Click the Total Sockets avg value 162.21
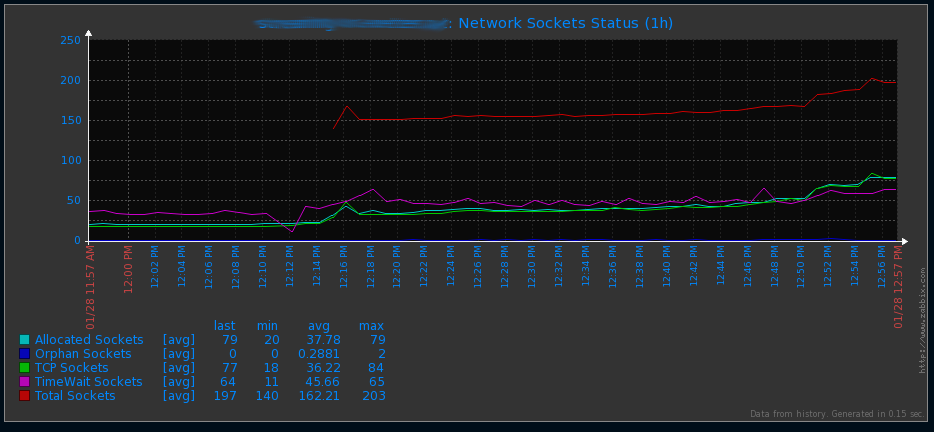This screenshot has height=432, width=934. point(320,396)
